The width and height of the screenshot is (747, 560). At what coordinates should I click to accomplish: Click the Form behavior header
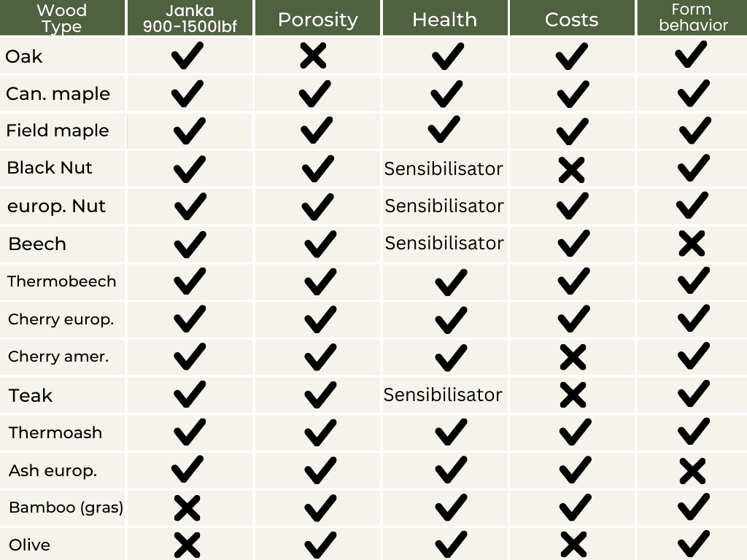692,18
